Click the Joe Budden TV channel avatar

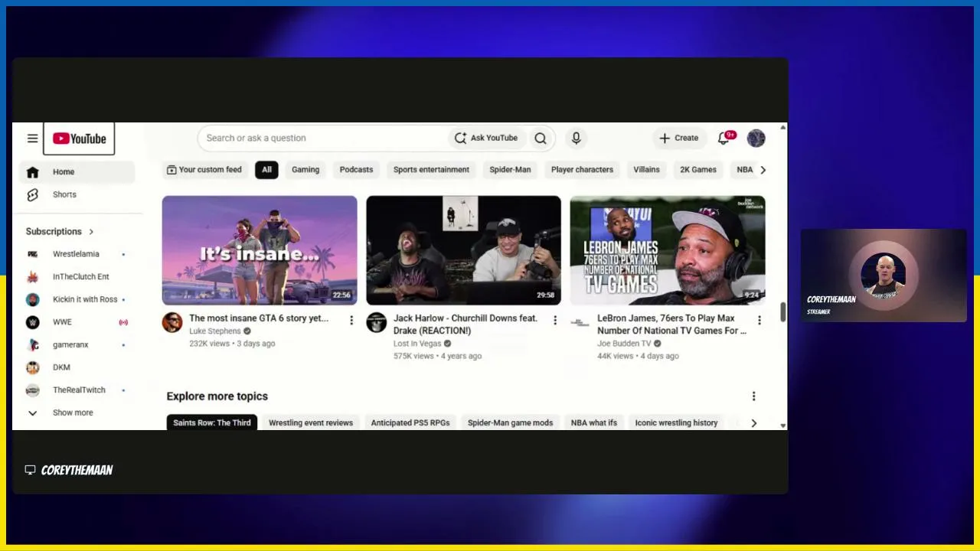tap(580, 322)
